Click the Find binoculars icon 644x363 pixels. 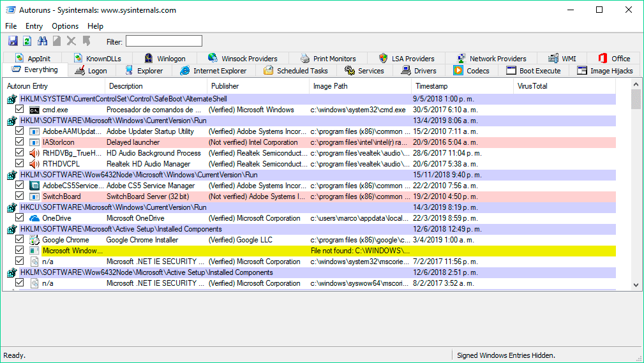pyautogui.click(x=42, y=41)
